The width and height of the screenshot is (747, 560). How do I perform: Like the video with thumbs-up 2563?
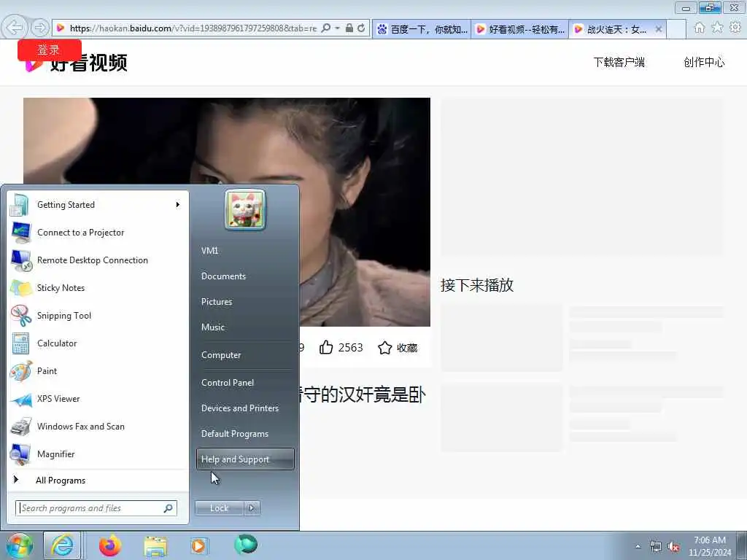point(341,348)
